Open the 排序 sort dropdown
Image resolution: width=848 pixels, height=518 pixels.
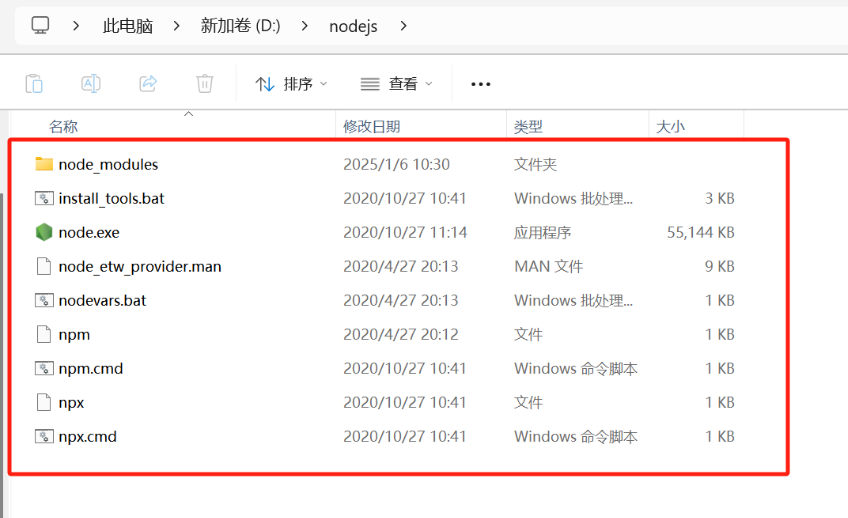coord(291,84)
